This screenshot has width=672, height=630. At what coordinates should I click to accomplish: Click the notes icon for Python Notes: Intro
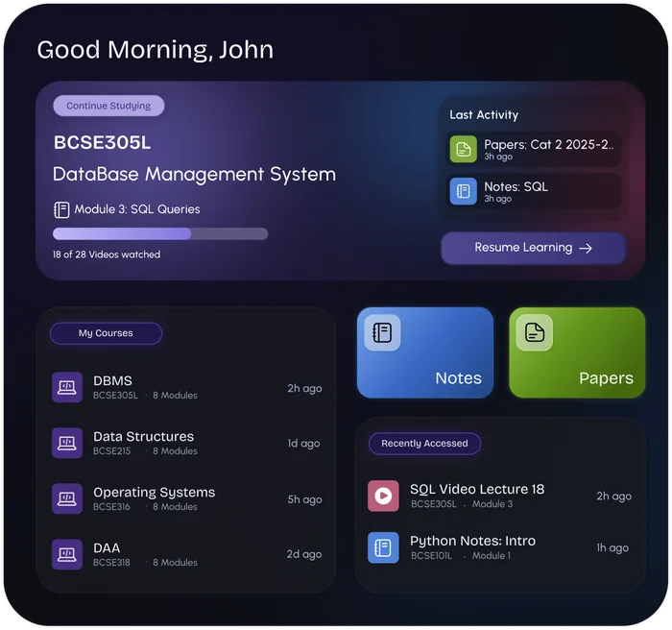[383, 547]
